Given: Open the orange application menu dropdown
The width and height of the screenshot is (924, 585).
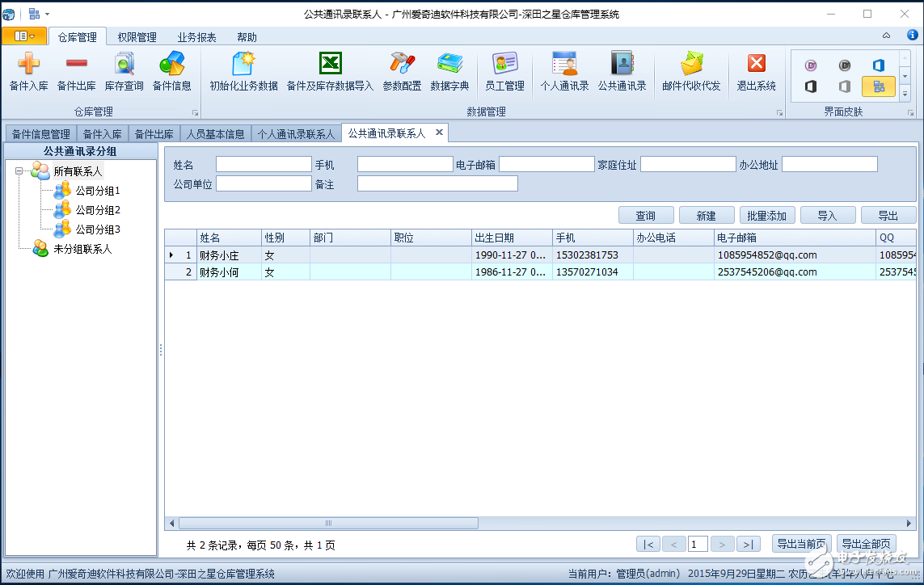Looking at the screenshot, I should [23, 36].
